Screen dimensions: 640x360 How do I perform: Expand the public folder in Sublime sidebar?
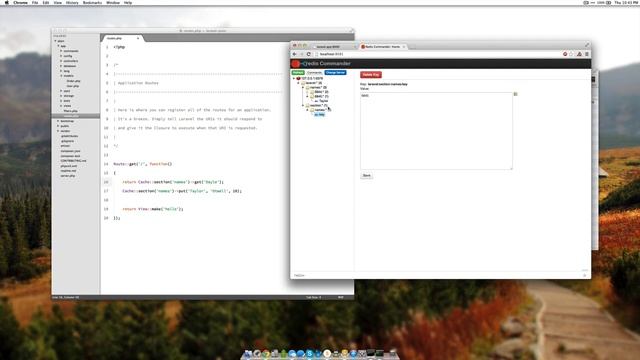[x=58, y=126]
